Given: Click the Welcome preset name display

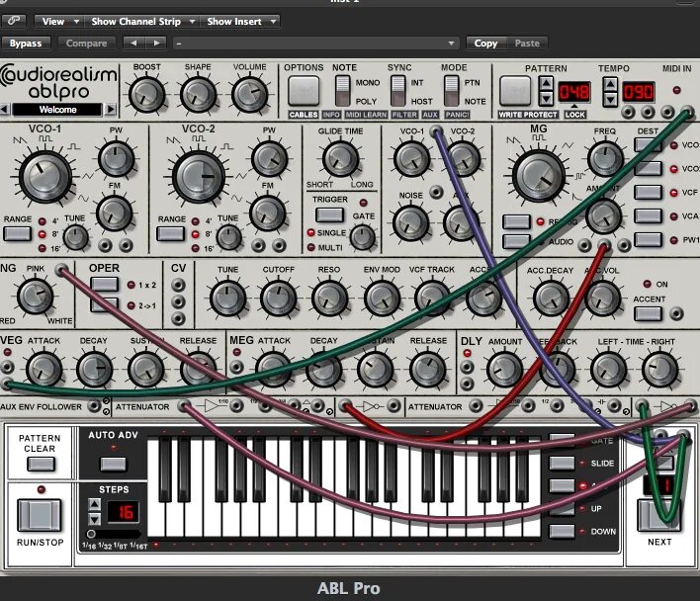Looking at the screenshot, I should tap(57, 110).
